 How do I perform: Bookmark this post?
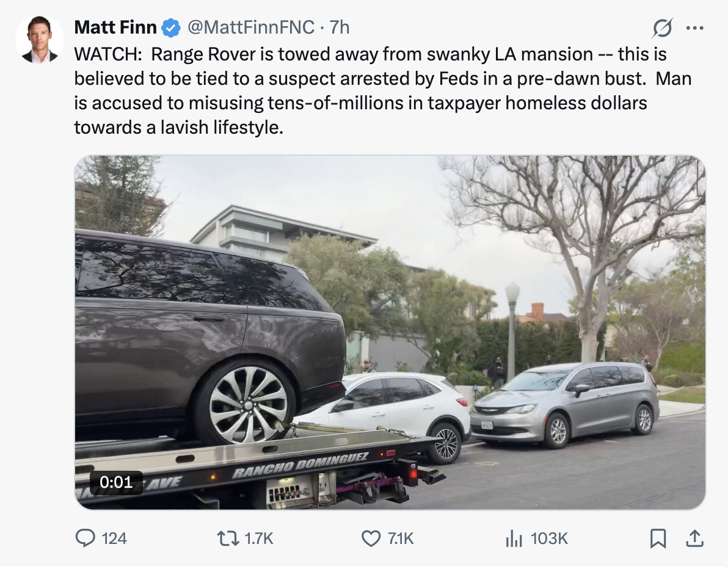pos(658,538)
